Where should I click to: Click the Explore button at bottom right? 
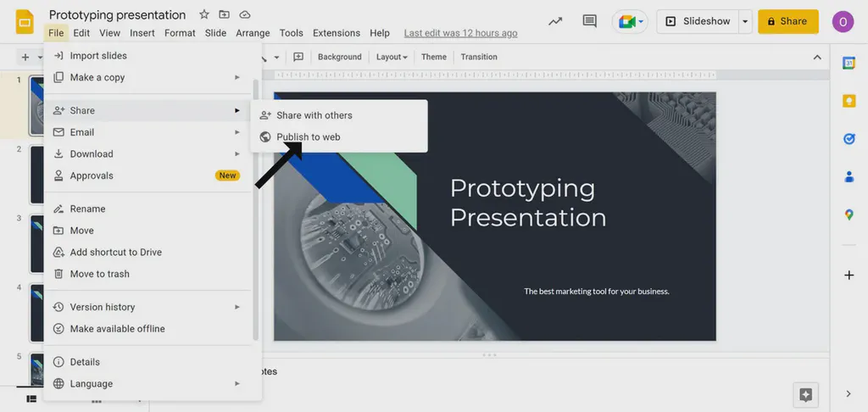point(805,395)
